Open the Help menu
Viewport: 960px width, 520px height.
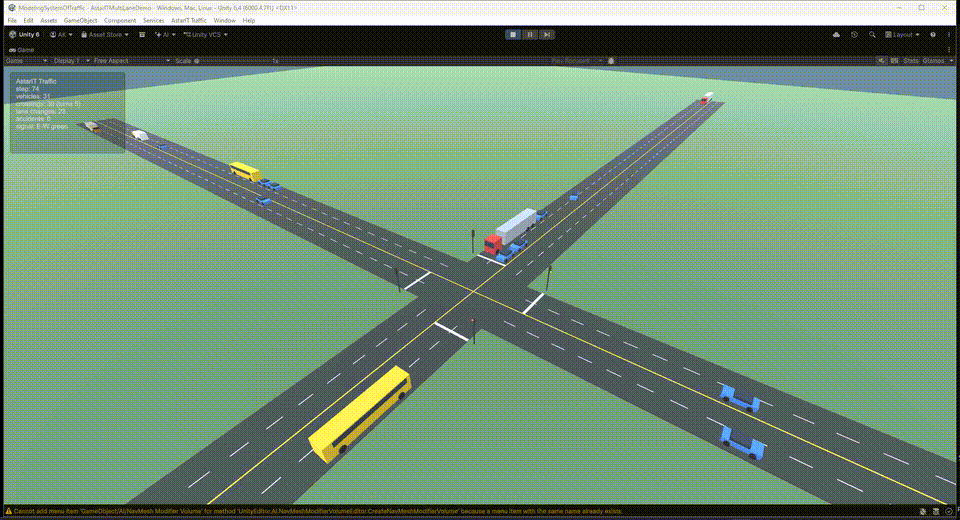click(x=249, y=20)
